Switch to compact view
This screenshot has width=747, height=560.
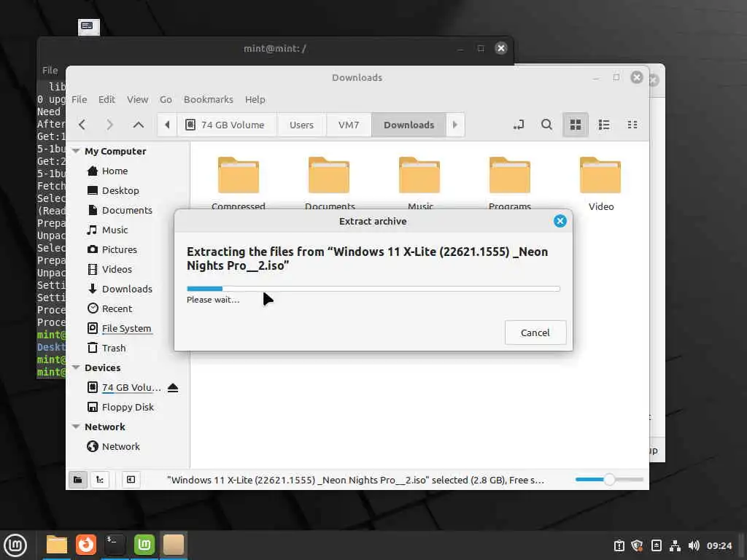point(632,125)
